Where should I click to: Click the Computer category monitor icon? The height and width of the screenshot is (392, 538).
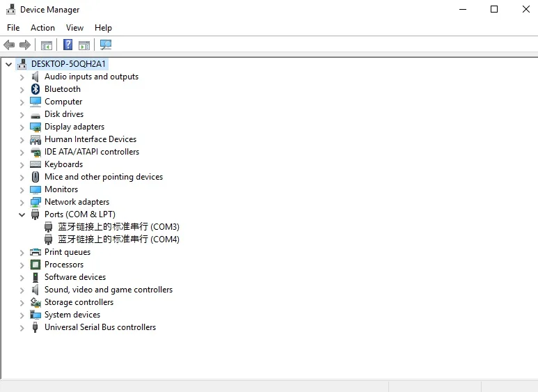point(35,102)
